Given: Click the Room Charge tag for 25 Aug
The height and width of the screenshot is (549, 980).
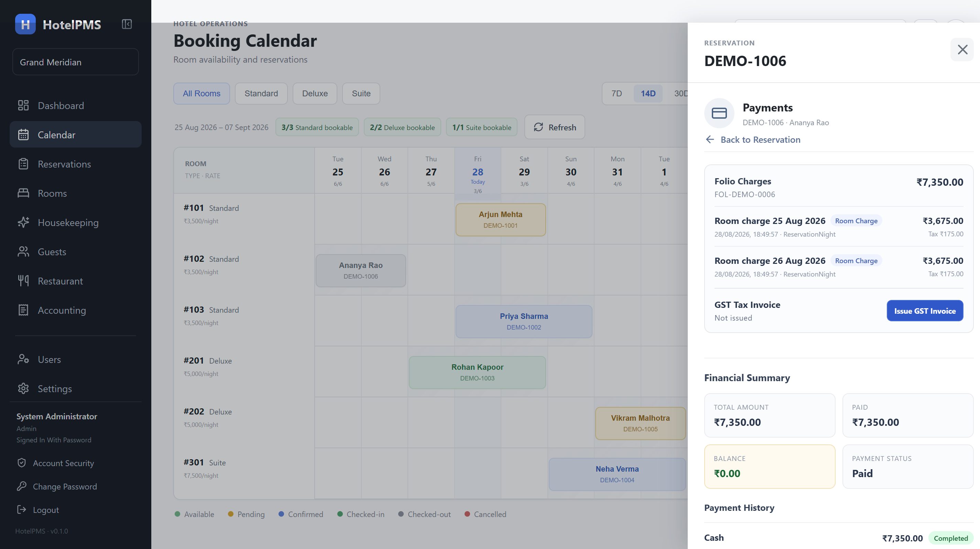Looking at the screenshot, I should [856, 221].
